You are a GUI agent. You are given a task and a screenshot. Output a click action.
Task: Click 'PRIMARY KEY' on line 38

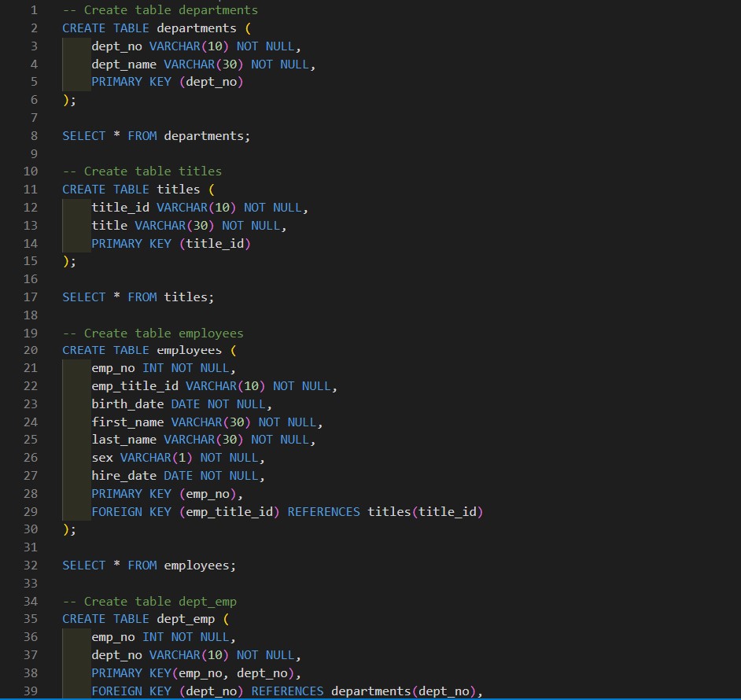131,673
